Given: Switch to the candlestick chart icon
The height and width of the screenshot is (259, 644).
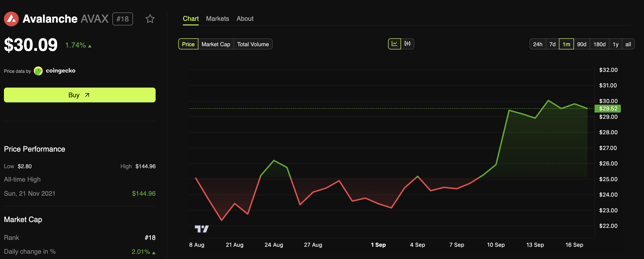Looking at the screenshot, I should point(407,44).
